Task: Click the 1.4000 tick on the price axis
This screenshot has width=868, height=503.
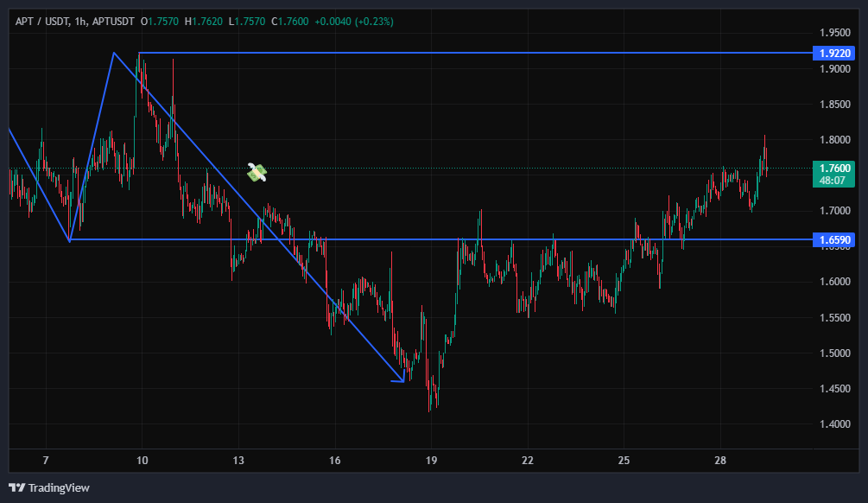Action: click(x=834, y=423)
